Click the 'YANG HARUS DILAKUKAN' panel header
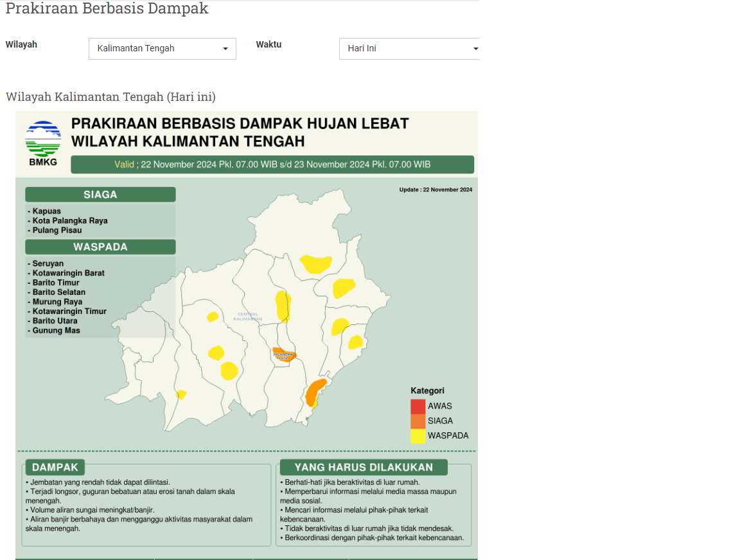Viewport: 740px width, 560px height. coord(364,468)
